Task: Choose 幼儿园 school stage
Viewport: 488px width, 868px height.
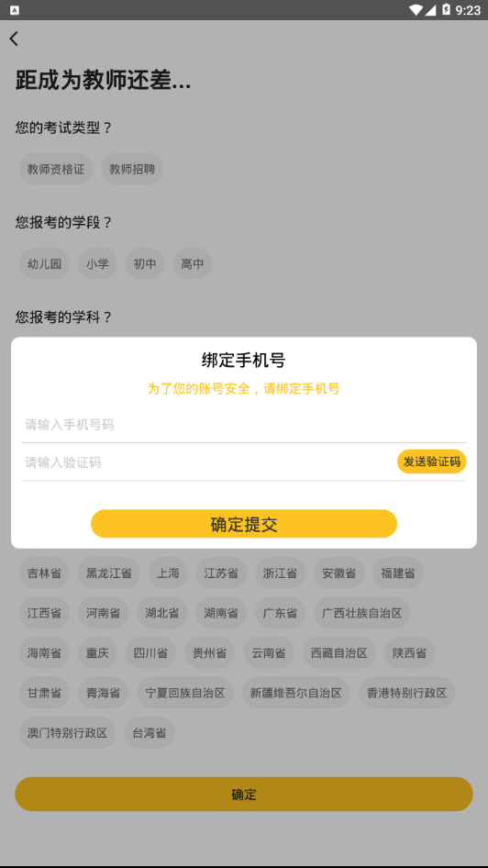Action: pos(44,263)
